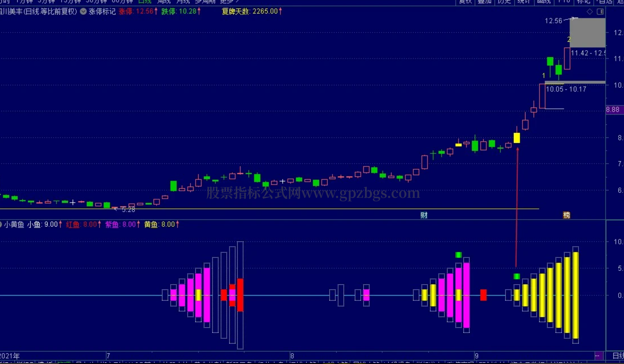Click the diamond icon above the chart

click(x=590, y=12)
